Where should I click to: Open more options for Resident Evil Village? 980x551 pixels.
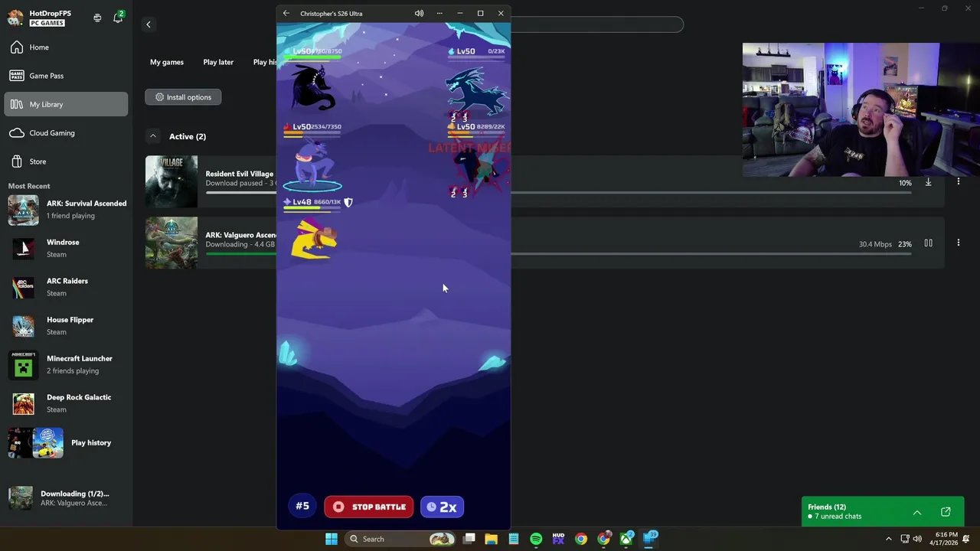click(x=958, y=182)
